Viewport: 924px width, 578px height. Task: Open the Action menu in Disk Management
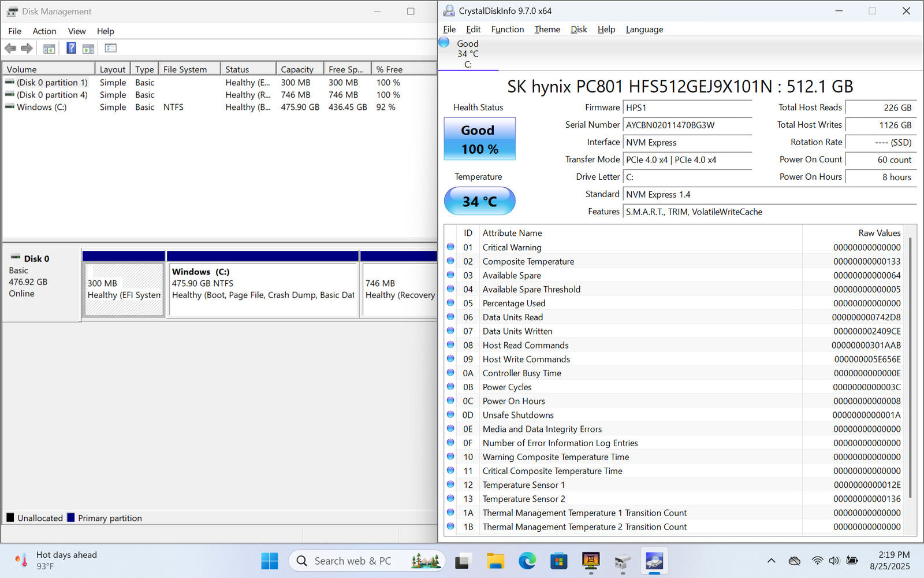click(44, 31)
